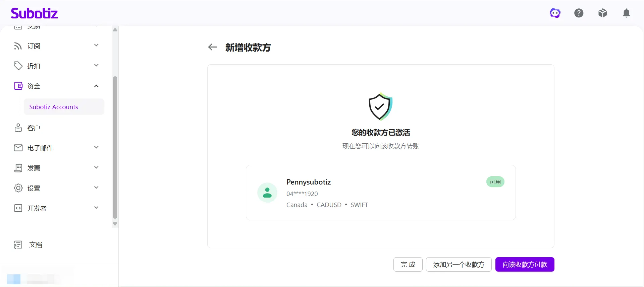Click the 电子邮件 envelope icon
Image resolution: width=644 pixels, height=287 pixels.
(18, 148)
